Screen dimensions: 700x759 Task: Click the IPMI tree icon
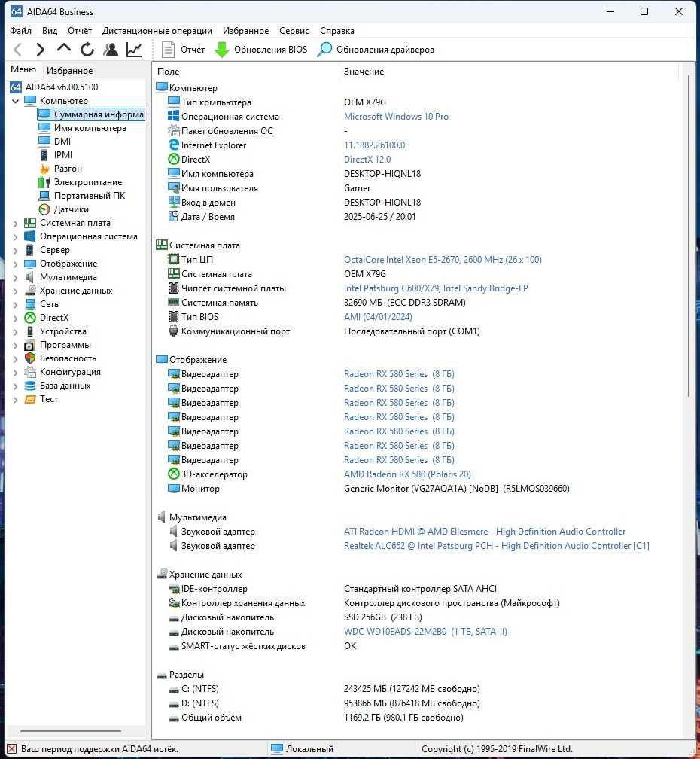(44, 155)
